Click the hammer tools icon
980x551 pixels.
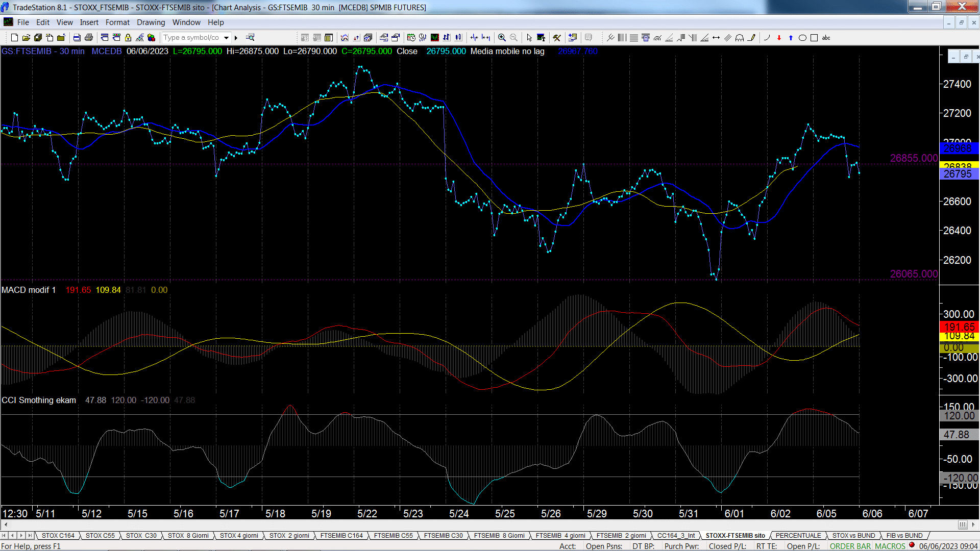(557, 37)
